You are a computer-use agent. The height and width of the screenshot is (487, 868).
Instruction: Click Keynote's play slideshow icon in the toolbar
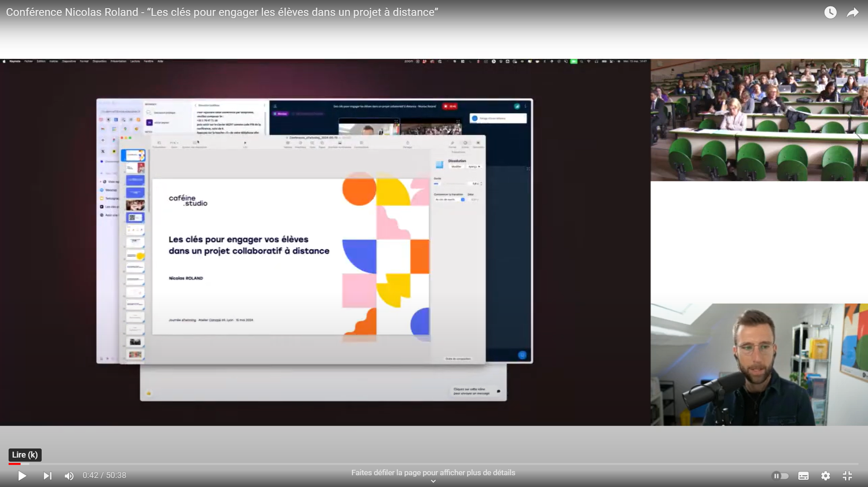[245, 143]
